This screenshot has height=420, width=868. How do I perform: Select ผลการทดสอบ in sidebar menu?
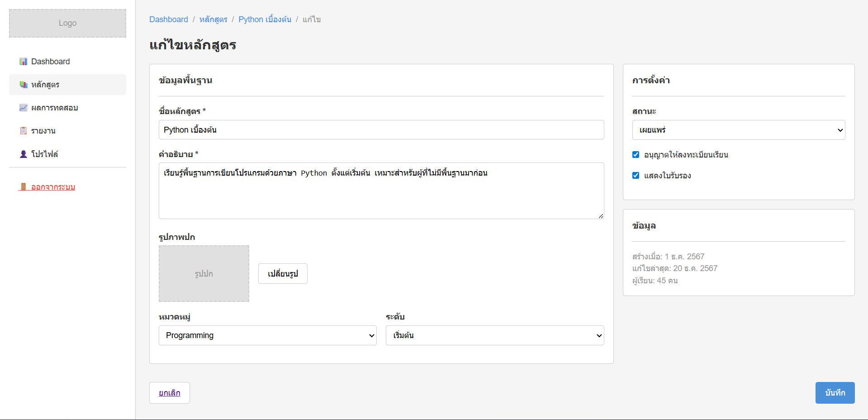point(54,108)
